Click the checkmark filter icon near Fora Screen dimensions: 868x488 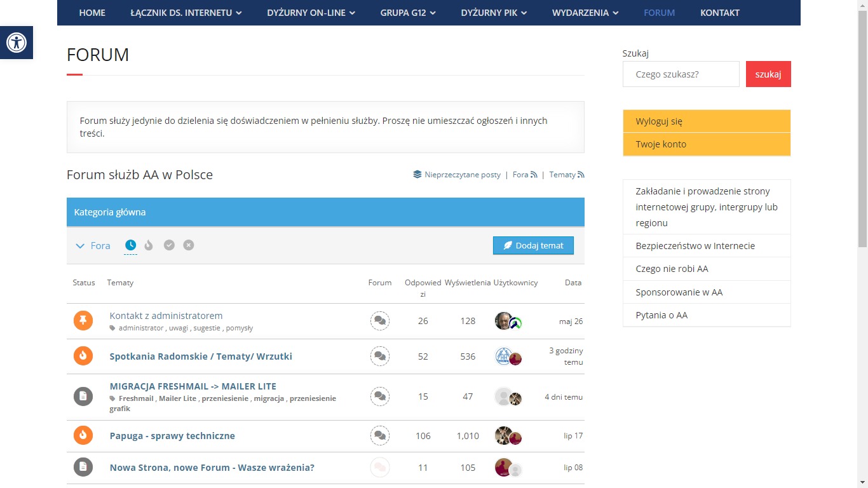click(169, 245)
